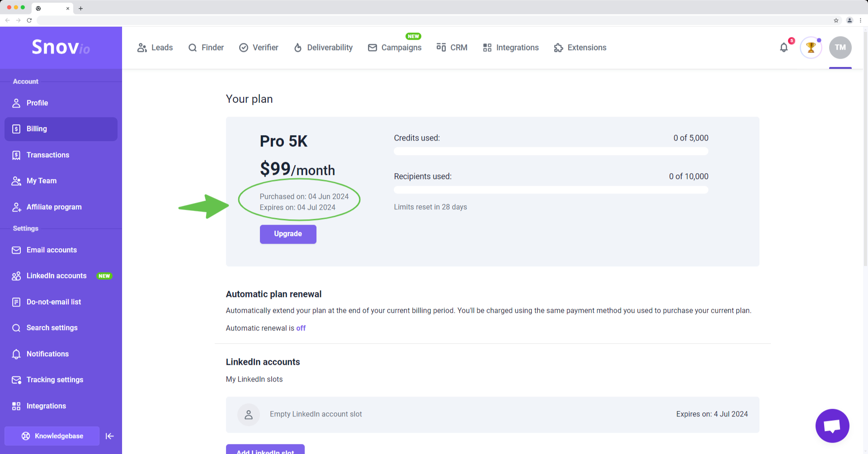Click the Verifier checkmark icon

(x=244, y=47)
